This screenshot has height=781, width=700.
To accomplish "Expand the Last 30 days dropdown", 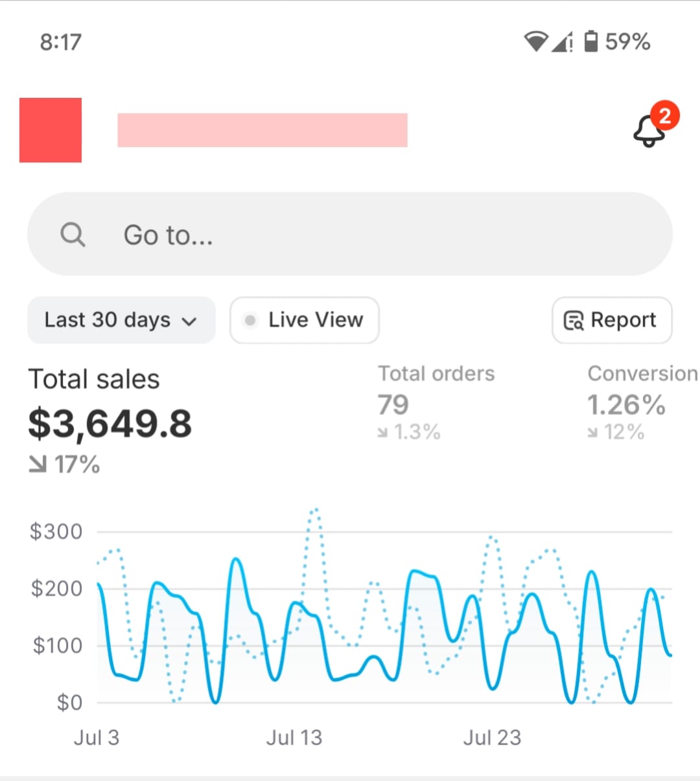I will pyautogui.click(x=121, y=320).
